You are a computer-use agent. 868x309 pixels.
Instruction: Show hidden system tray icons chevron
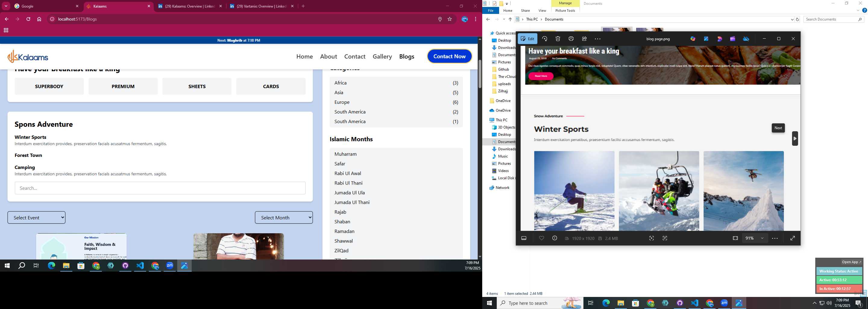tap(814, 303)
